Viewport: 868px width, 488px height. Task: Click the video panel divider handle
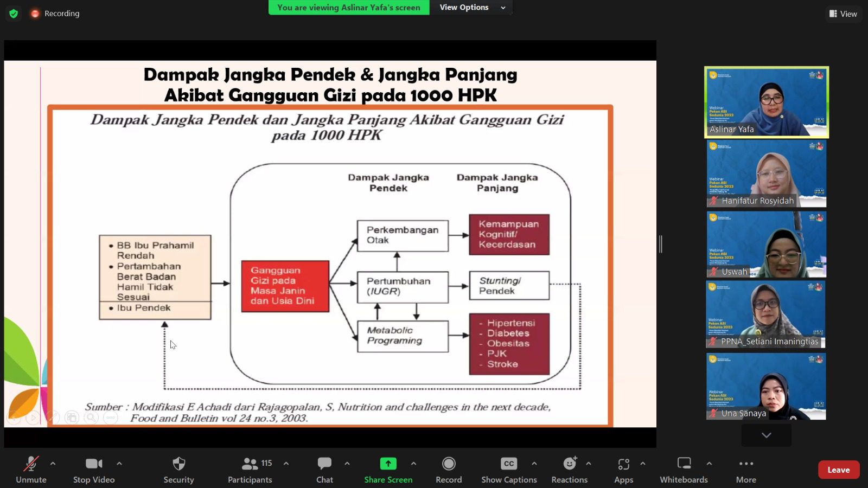[x=661, y=244]
